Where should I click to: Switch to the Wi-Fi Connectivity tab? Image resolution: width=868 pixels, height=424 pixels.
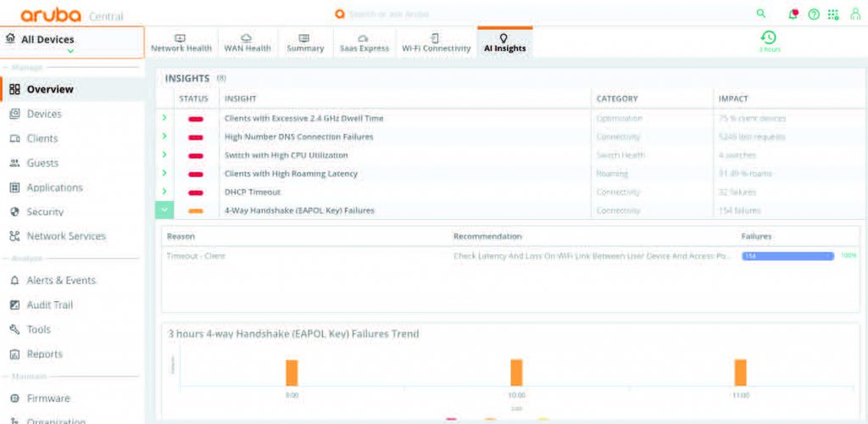(436, 42)
